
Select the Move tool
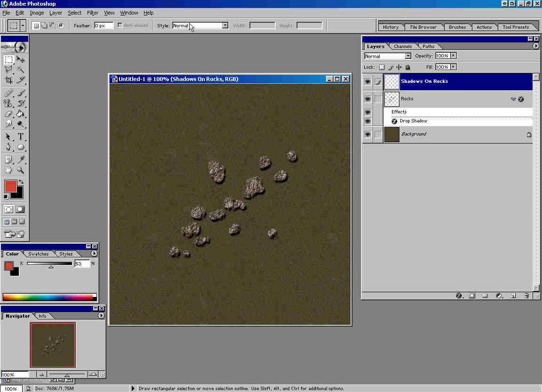(x=21, y=60)
